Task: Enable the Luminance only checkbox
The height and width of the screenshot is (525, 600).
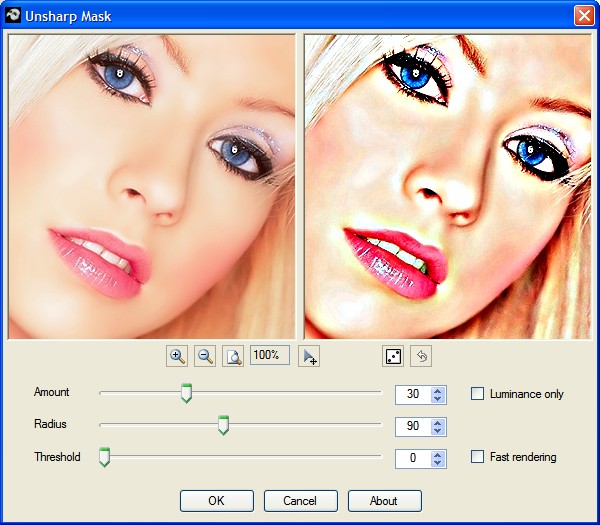Action: (477, 393)
